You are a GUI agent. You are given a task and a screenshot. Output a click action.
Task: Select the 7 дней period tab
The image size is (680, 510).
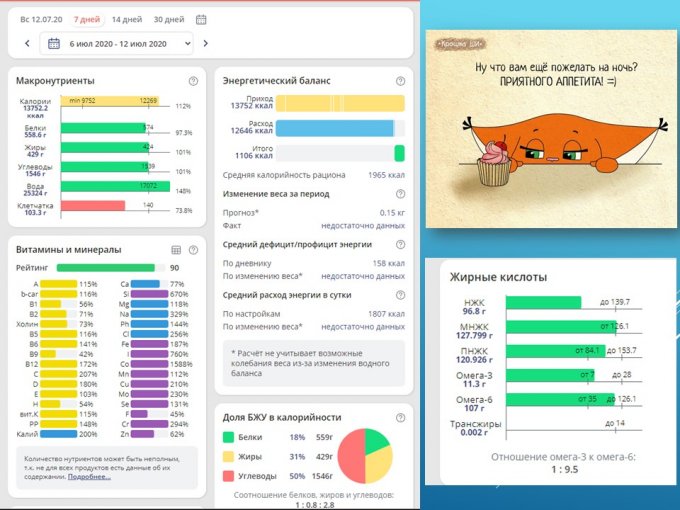tap(87, 19)
